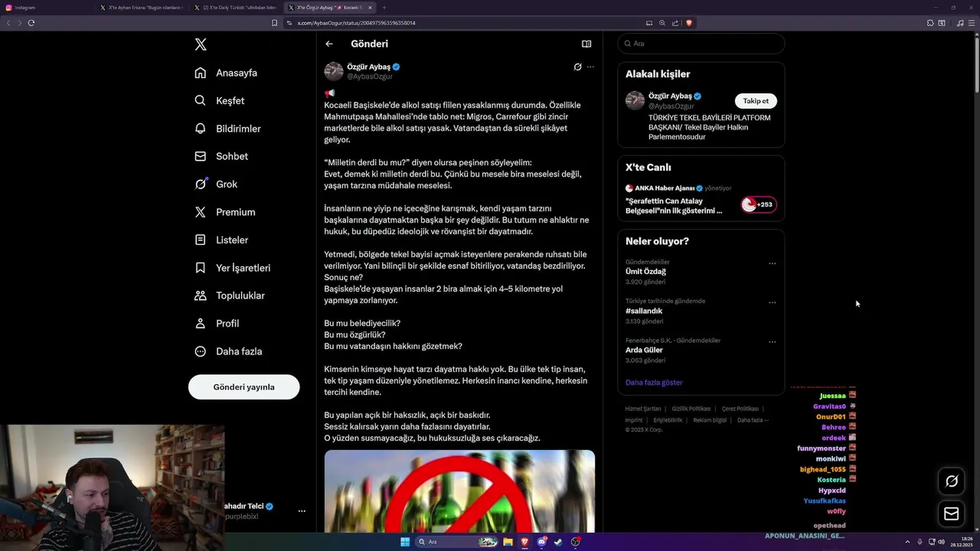Open a new browser tab

384,8
